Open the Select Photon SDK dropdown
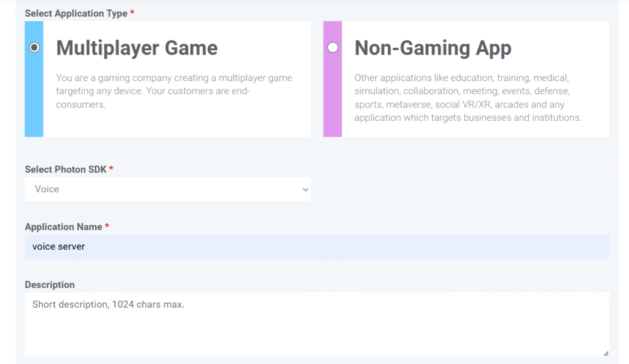 coord(167,189)
